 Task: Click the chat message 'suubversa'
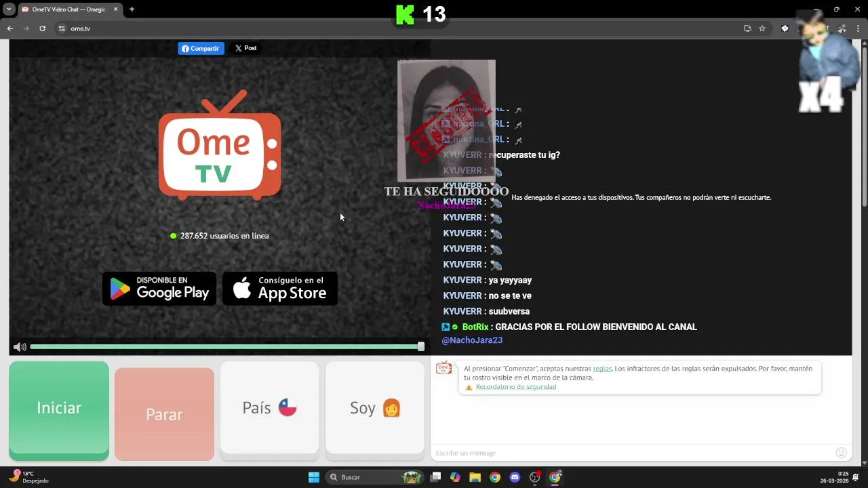tap(509, 311)
